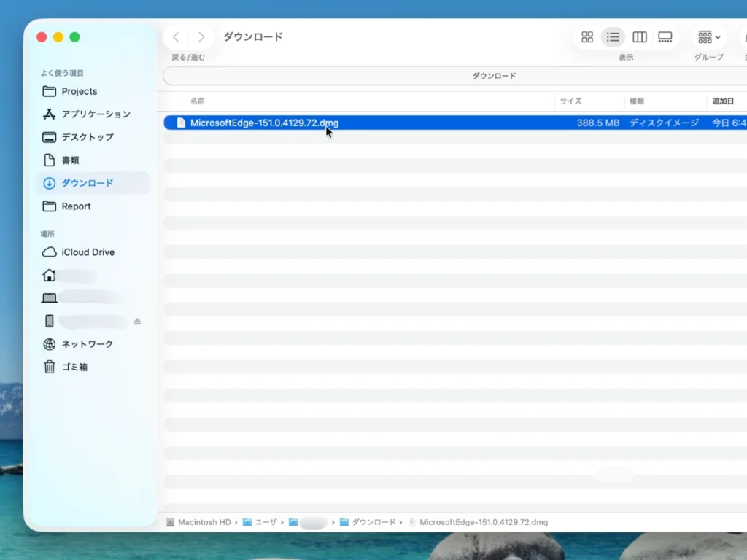Click ダウンロード folder in path bar

click(x=368, y=522)
